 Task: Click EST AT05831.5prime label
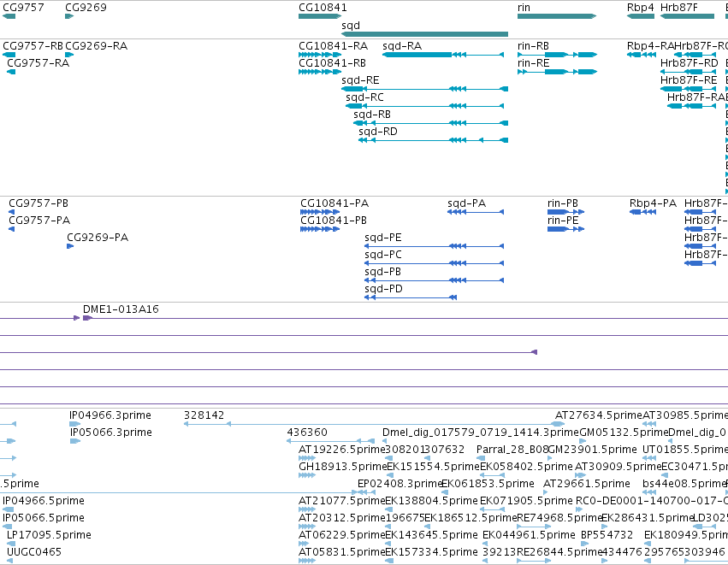pos(341,552)
